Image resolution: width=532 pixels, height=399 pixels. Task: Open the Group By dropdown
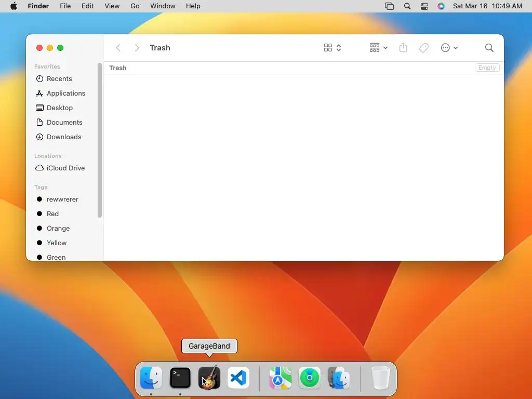(378, 48)
